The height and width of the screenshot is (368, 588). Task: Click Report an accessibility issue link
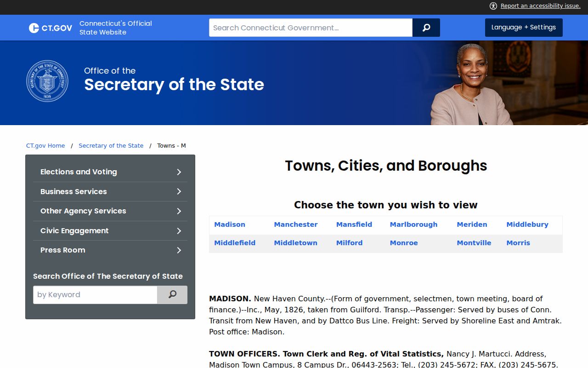(x=541, y=6)
